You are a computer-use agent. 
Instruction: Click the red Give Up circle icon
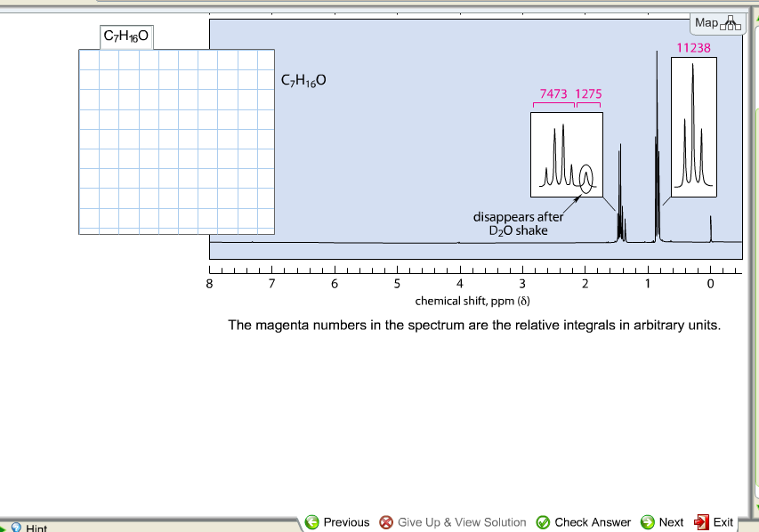[x=386, y=522]
